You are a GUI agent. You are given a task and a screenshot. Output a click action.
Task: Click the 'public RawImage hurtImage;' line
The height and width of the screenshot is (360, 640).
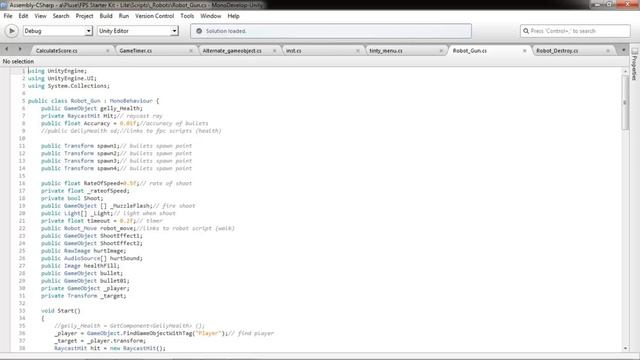[x=84, y=251]
